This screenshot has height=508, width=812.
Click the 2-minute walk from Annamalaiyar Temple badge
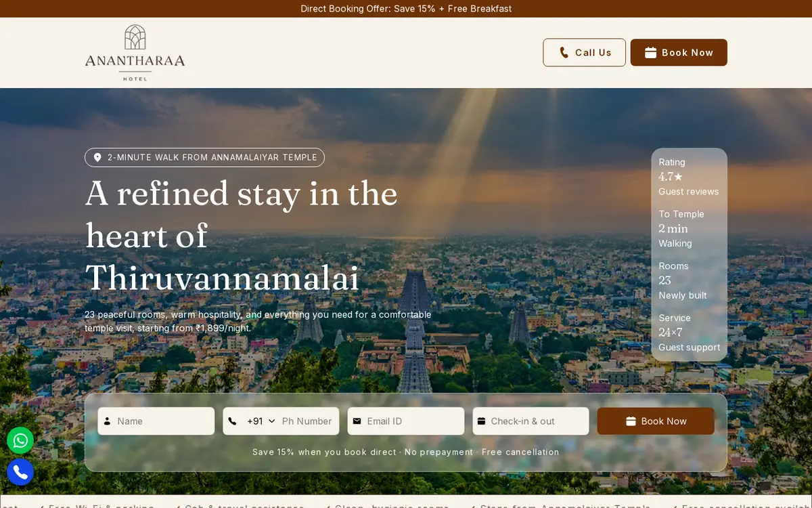click(x=204, y=157)
